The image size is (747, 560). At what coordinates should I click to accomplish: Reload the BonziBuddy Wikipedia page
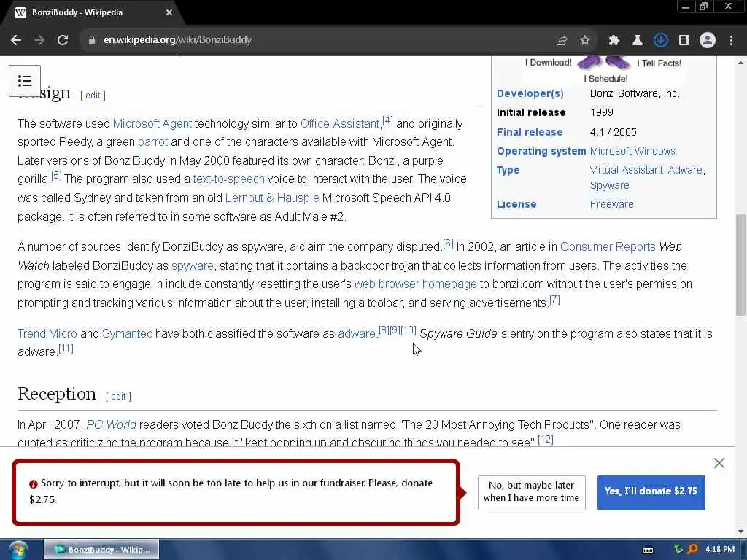click(63, 40)
